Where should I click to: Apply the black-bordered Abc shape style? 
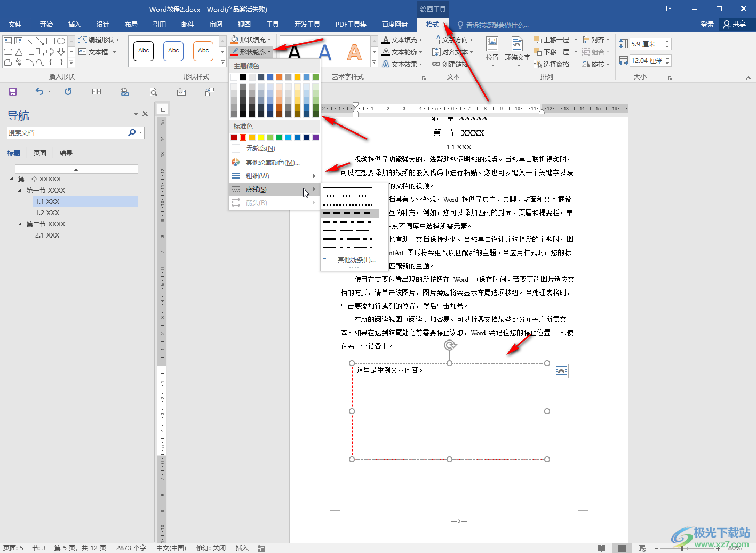point(144,51)
